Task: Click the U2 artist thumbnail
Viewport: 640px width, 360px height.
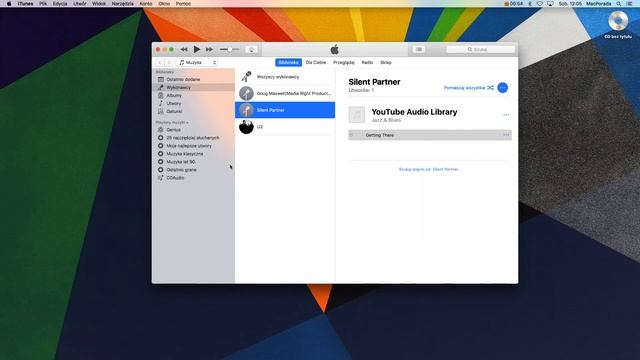Action: point(246,127)
